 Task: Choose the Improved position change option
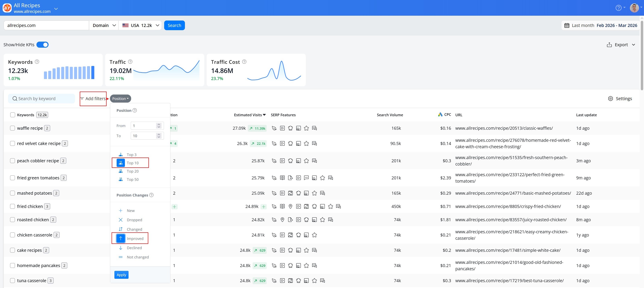pos(130,238)
